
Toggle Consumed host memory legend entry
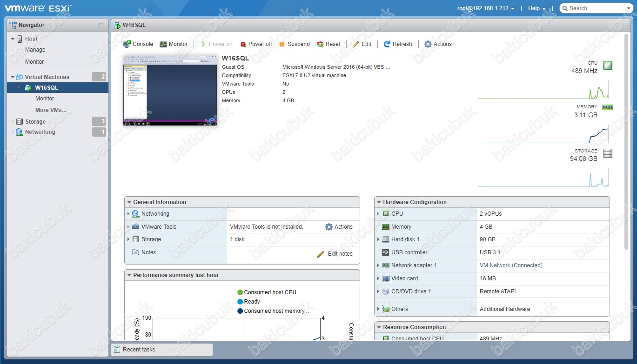(273, 311)
